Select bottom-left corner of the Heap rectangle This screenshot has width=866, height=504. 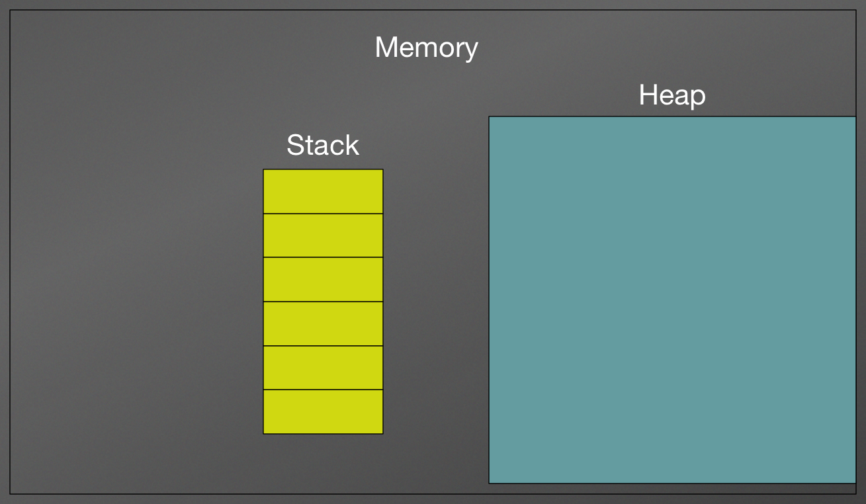tap(489, 483)
